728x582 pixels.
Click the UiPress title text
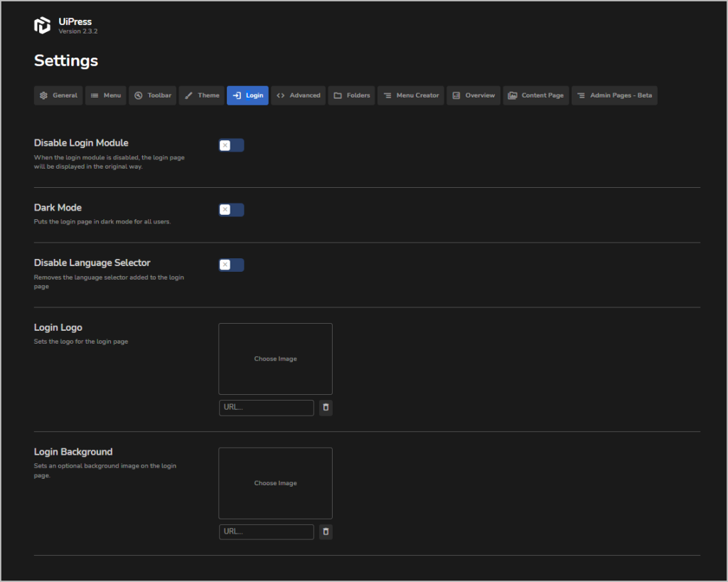click(x=75, y=21)
